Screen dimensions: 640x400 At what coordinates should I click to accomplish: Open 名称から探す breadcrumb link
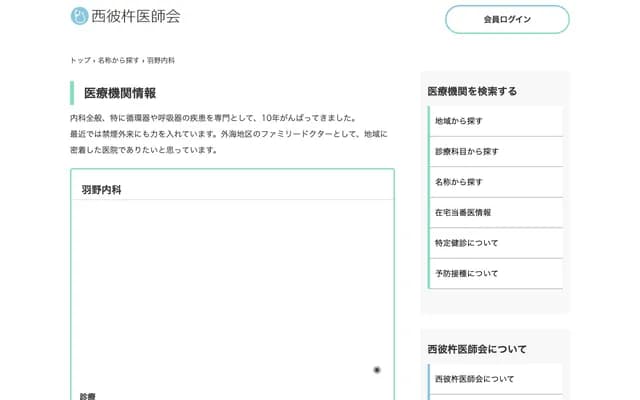click(118, 60)
